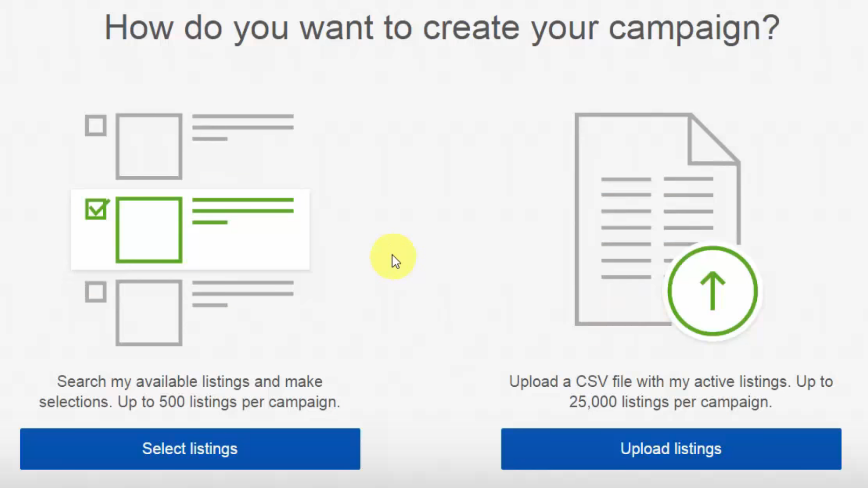Click the green checked checkbox in illustration
The height and width of the screenshot is (488, 868).
(97, 209)
